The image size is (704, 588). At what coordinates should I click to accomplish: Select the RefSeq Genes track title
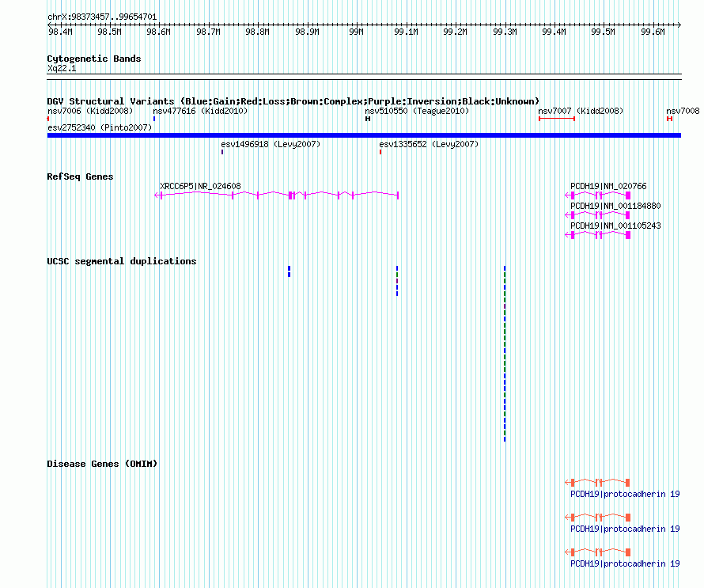pyautogui.click(x=80, y=177)
